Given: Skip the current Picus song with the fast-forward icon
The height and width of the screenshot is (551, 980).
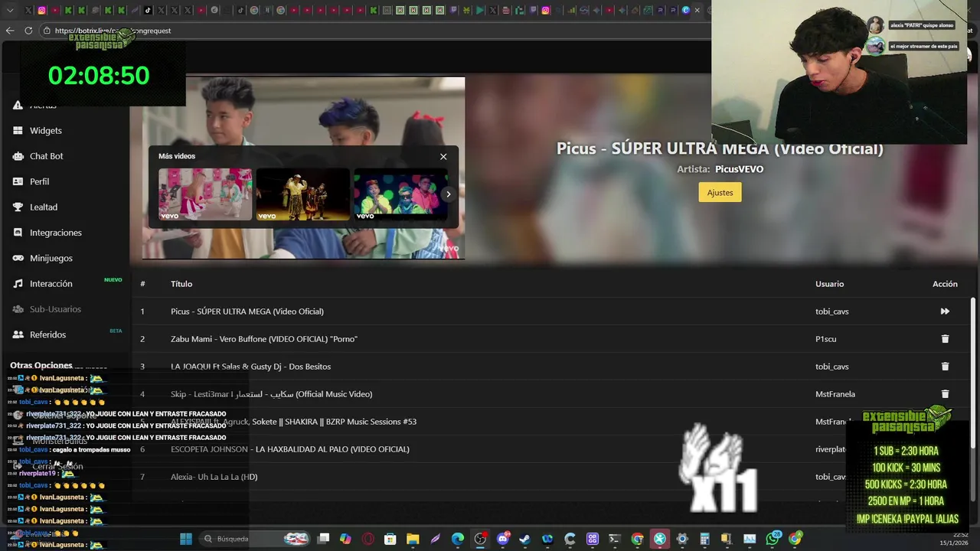Looking at the screenshot, I should tap(945, 311).
